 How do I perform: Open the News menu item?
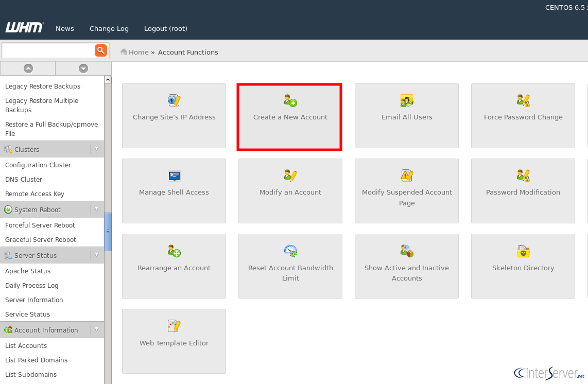64,28
